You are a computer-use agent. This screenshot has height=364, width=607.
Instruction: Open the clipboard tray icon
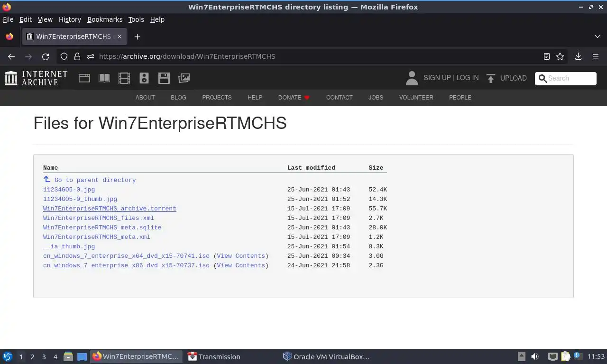(x=565, y=356)
